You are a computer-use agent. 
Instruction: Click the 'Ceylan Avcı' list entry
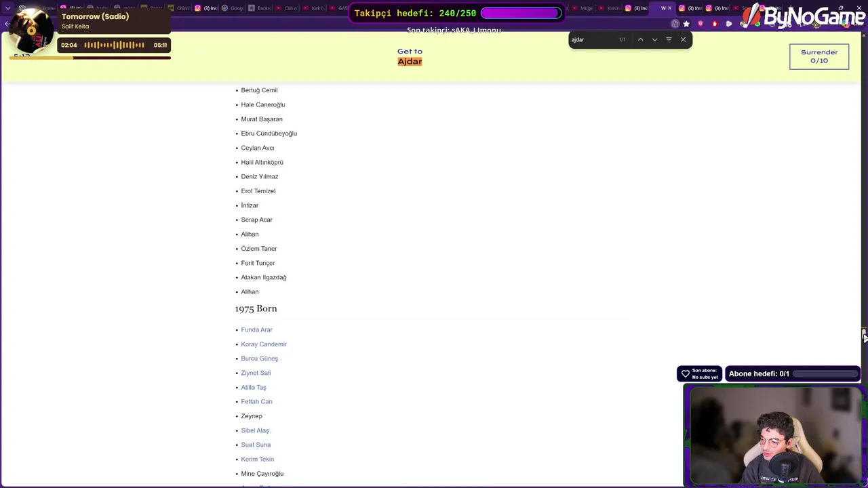pyautogui.click(x=258, y=148)
